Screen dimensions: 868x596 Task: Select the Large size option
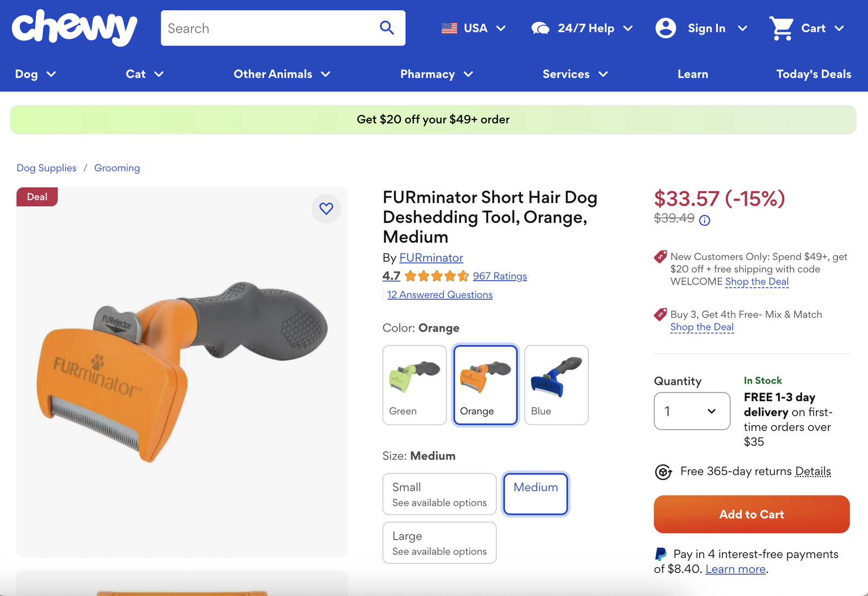pyautogui.click(x=439, y=543)
